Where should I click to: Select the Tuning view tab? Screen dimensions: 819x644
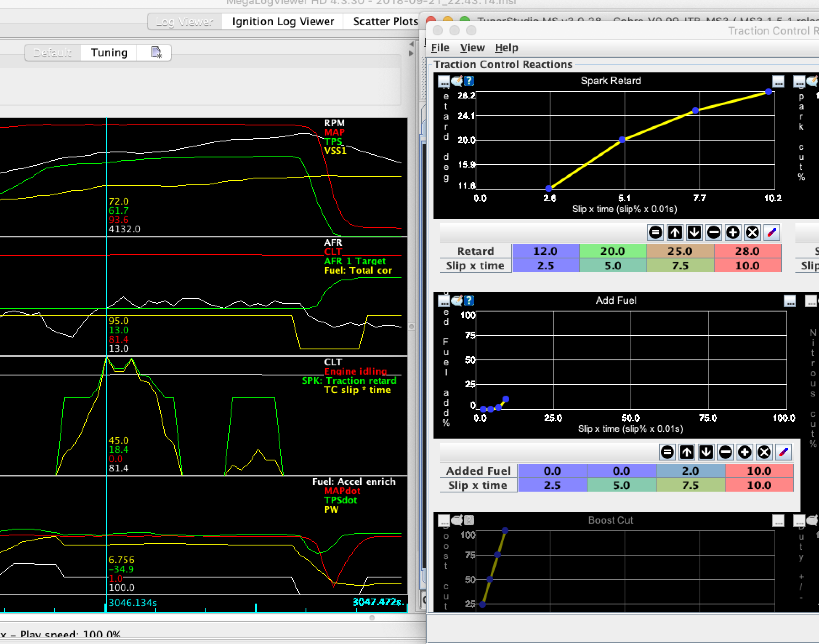click(x=109, y=53)
